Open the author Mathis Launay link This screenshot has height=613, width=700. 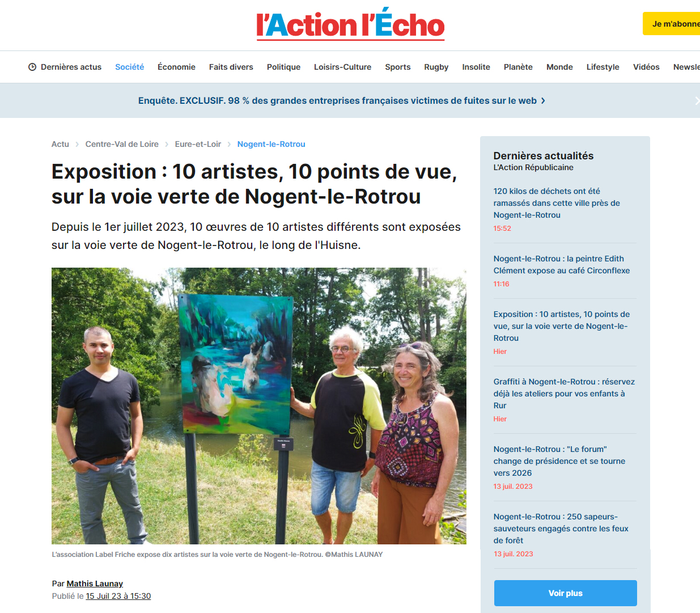[95, 584]
